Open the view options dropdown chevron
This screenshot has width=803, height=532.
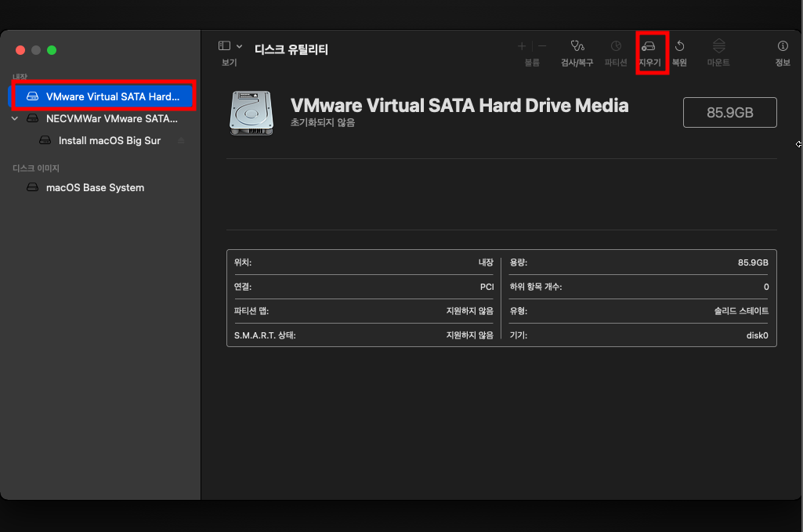pos(239,46)
